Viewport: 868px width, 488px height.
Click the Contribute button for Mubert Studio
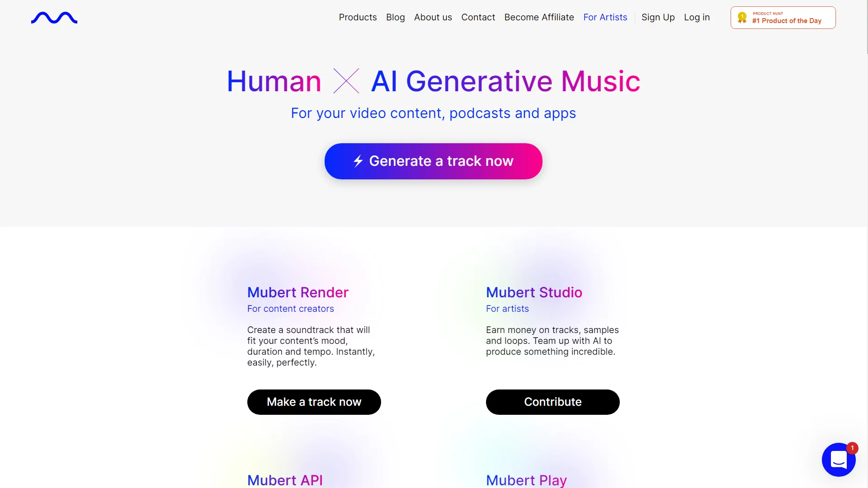pyautogui.click(x=552, y=402)
